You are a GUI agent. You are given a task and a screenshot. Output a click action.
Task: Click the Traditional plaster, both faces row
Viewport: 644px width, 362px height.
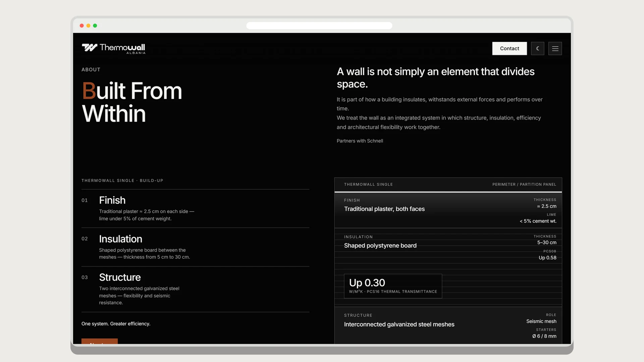[448, 210]
